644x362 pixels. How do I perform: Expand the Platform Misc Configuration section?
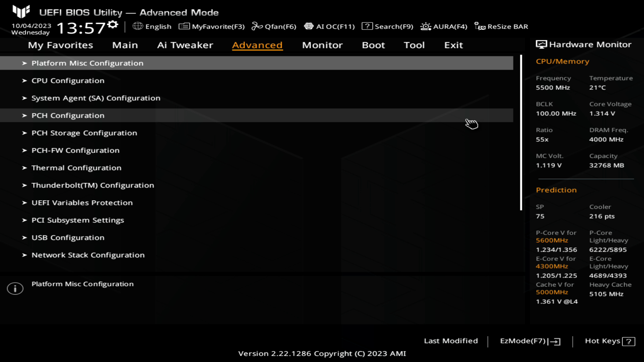pos(87,63)
